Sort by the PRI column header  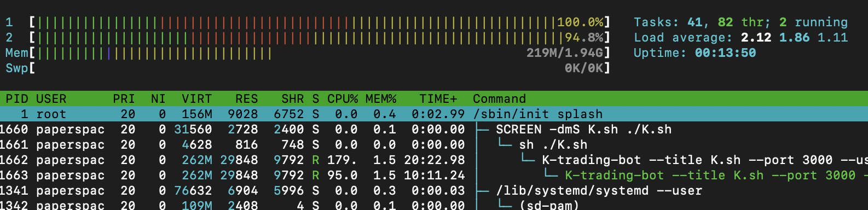(x=124, y=99)
